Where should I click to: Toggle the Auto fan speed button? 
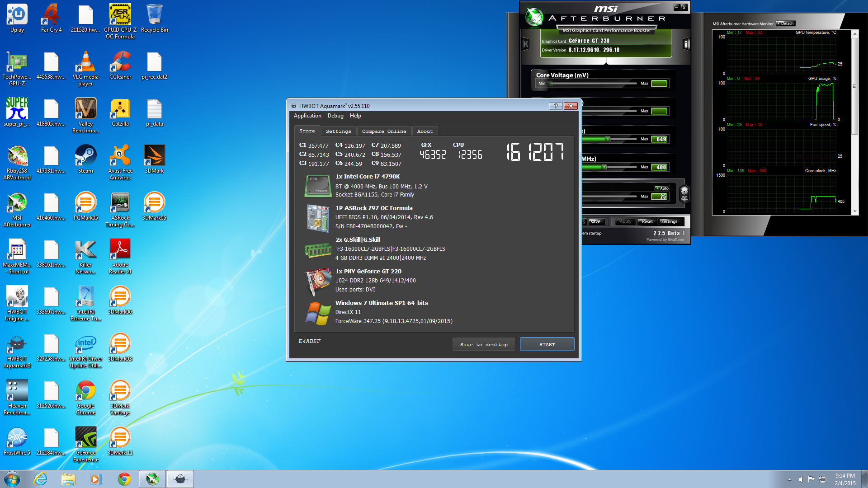[662, 188]
